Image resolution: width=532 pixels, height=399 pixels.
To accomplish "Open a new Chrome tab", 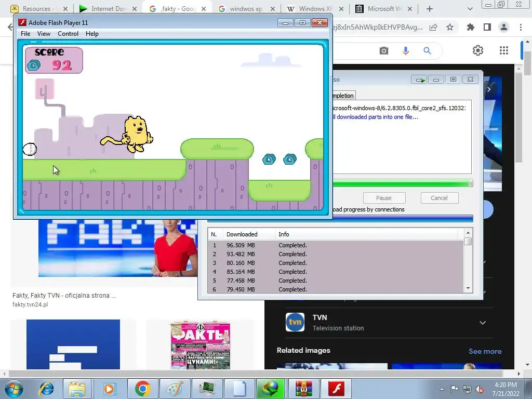I will pos(430,9).
